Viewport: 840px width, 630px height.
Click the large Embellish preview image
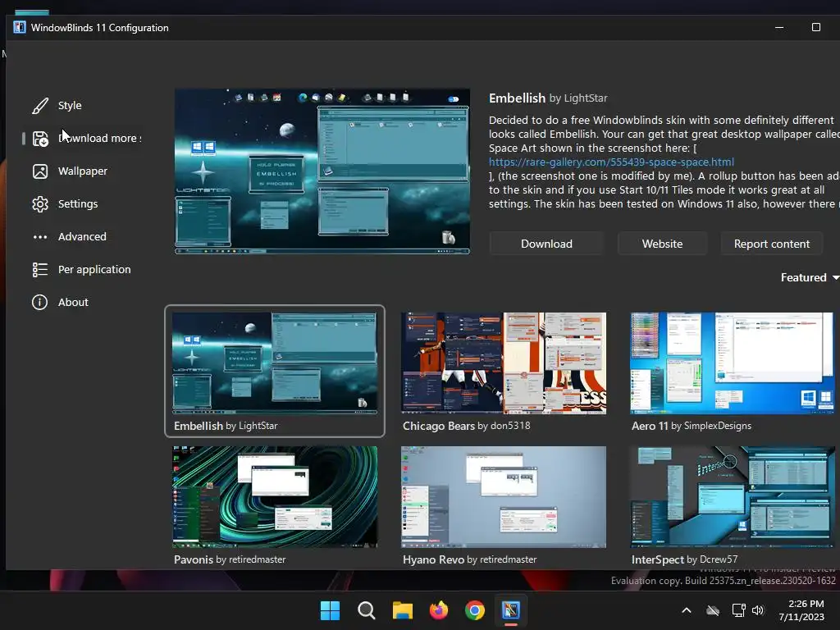tap(322, 171)
